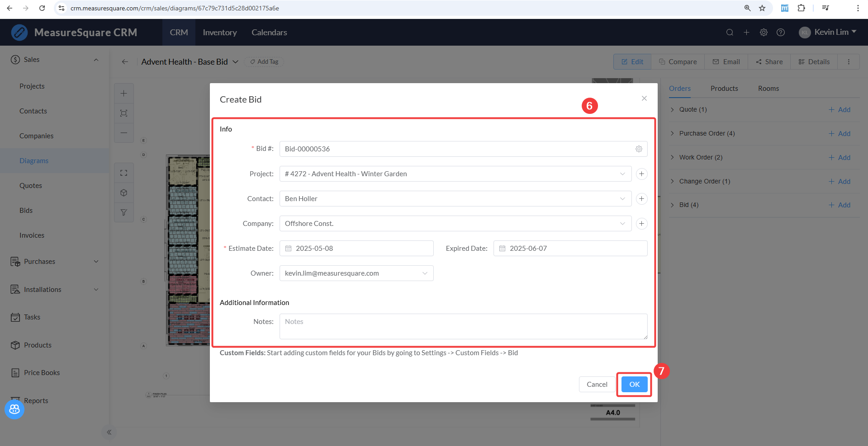Open the Details panel button
Viewport: 868px width, 446px height.
pyautogui.click(x=814, y=62)
